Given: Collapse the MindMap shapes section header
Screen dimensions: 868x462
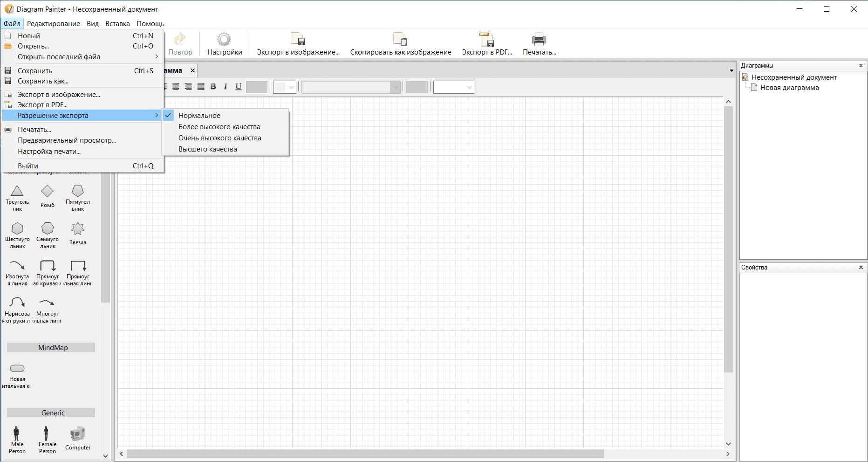Looking at the screenshot, I should 51,348.
